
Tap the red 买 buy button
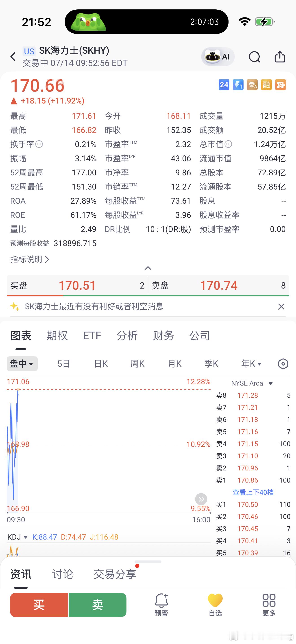39,605
